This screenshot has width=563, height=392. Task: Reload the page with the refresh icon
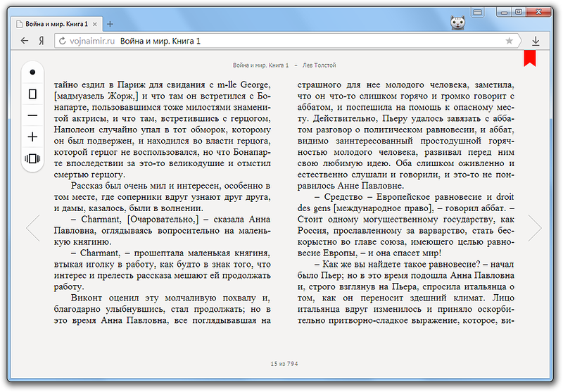pyautogui.click(x=62, y=41)
